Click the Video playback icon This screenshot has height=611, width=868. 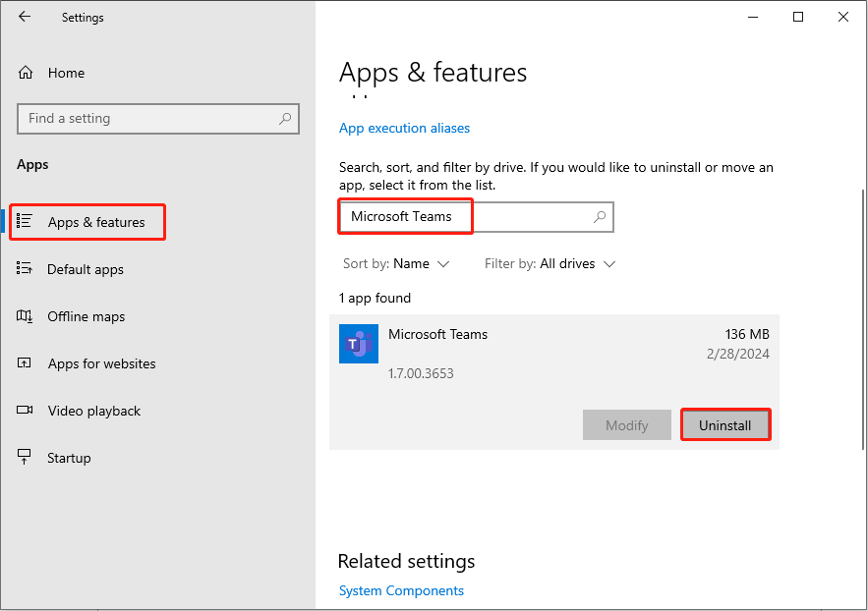tap(26, 411)
